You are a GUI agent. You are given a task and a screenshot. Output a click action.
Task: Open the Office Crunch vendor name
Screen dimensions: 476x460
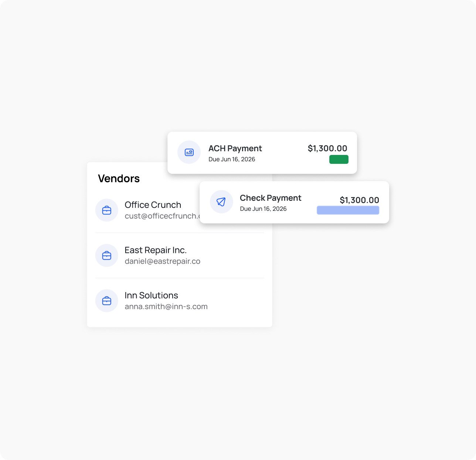tap(153, 205)
